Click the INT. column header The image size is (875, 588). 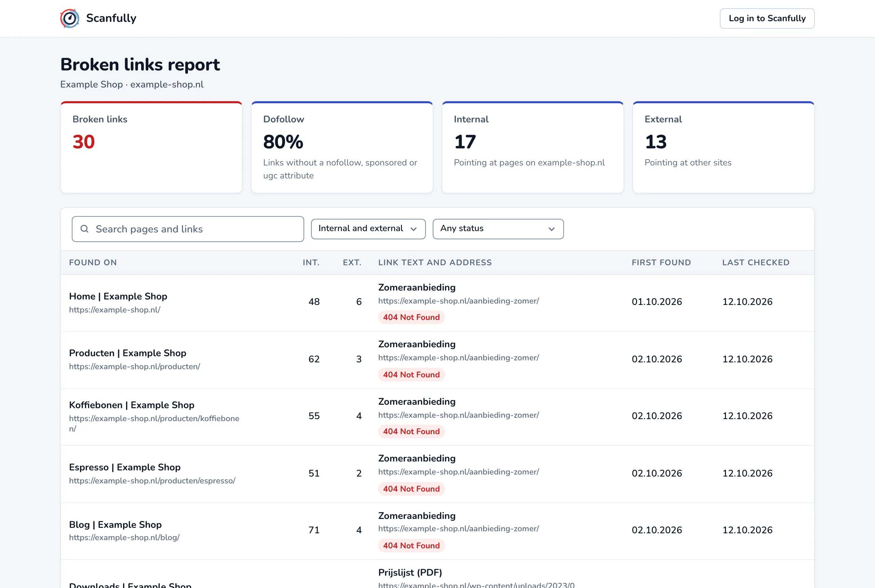click(311, 263)
